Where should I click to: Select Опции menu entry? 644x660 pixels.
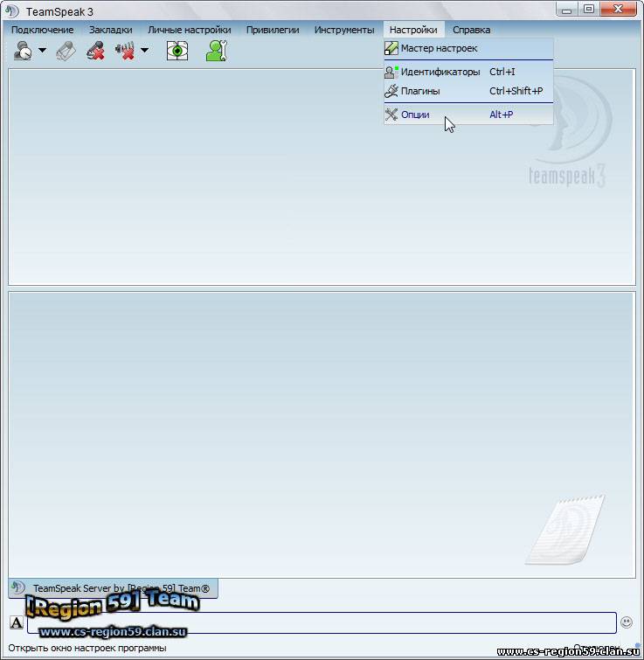[468, 115]
